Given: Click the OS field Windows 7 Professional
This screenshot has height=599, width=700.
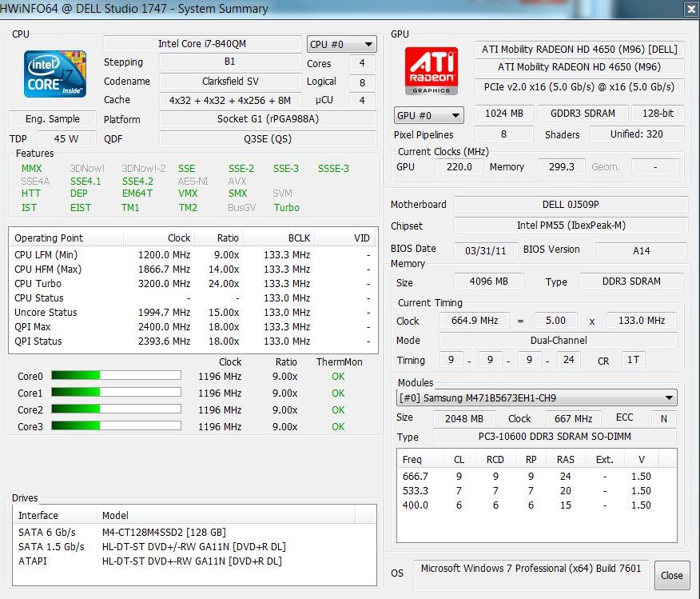Looking at the screenshot, I should pos(531,575).
